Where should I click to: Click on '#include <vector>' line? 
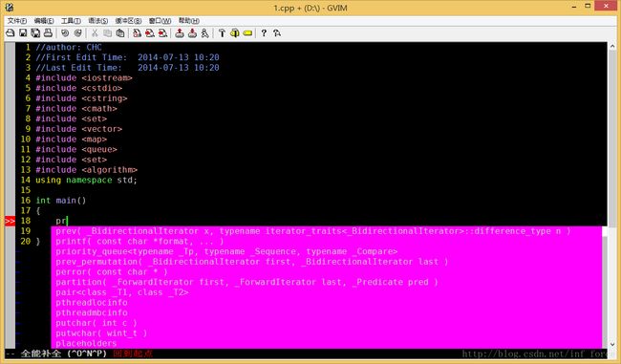[x=78, y=129]
